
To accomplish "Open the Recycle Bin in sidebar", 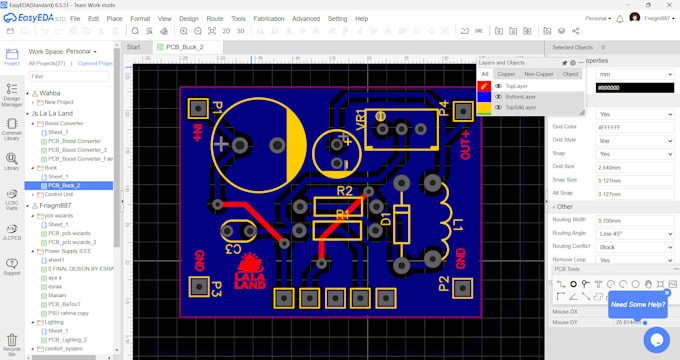I will coord(12,345).
